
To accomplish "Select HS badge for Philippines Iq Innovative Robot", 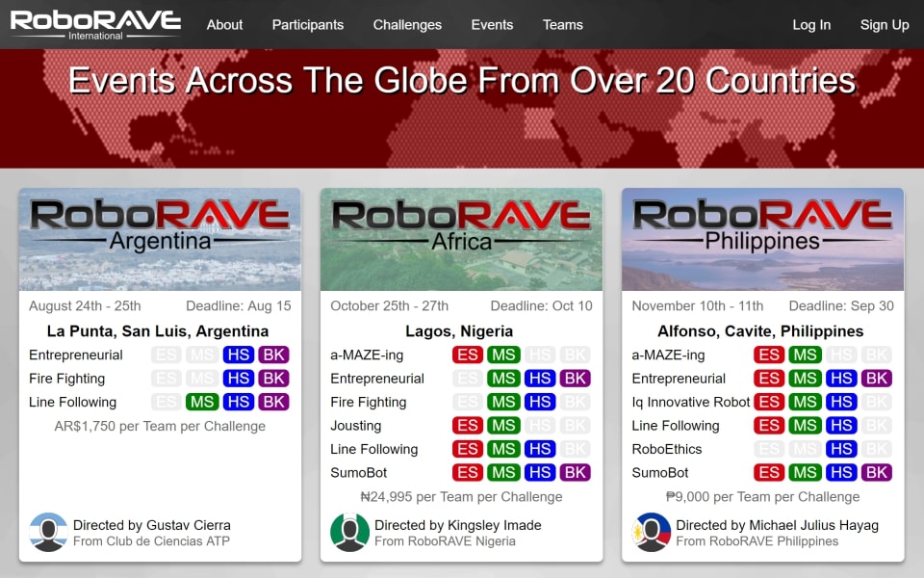I will (841, 402).
